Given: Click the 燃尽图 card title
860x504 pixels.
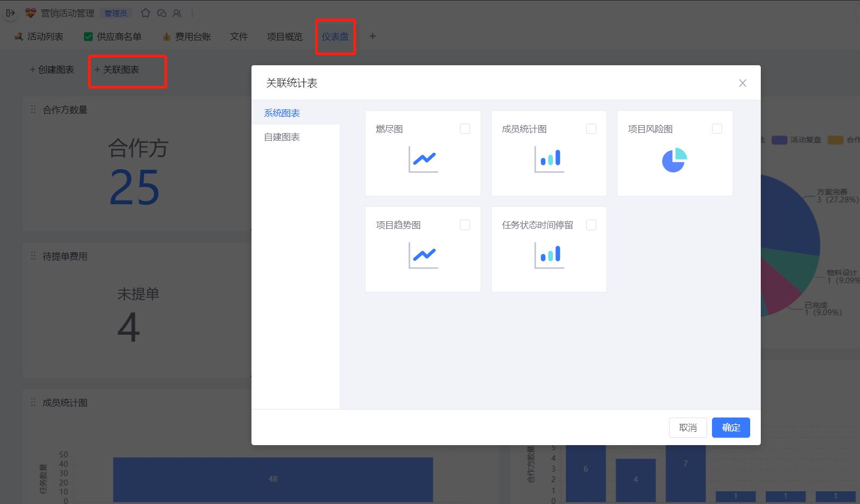Looking at the screenshot, I should coord(389,129).
